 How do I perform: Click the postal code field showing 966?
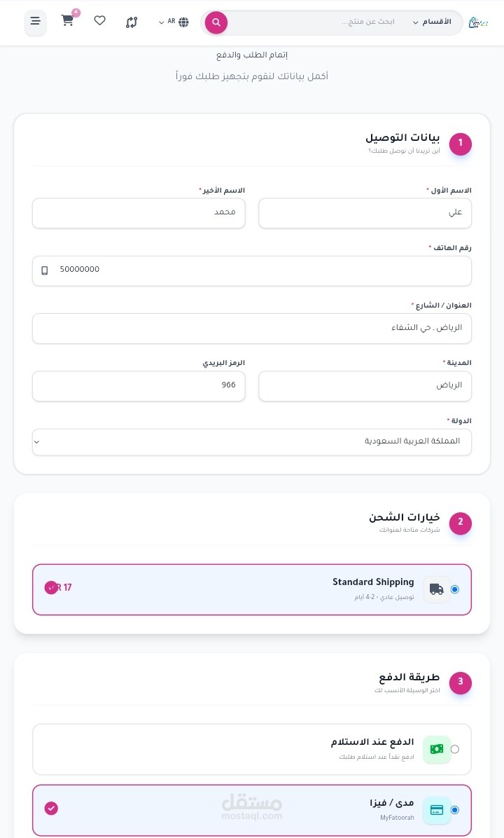click(139, 386)
